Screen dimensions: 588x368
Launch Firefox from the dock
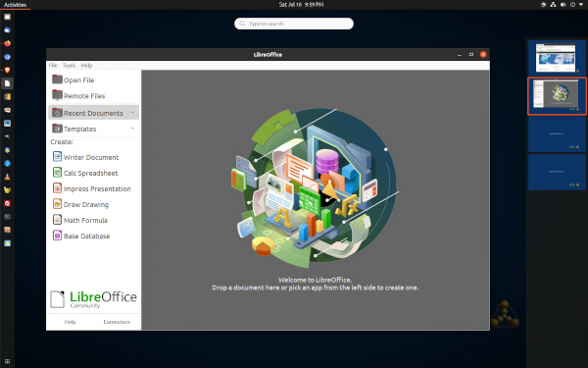7,43
